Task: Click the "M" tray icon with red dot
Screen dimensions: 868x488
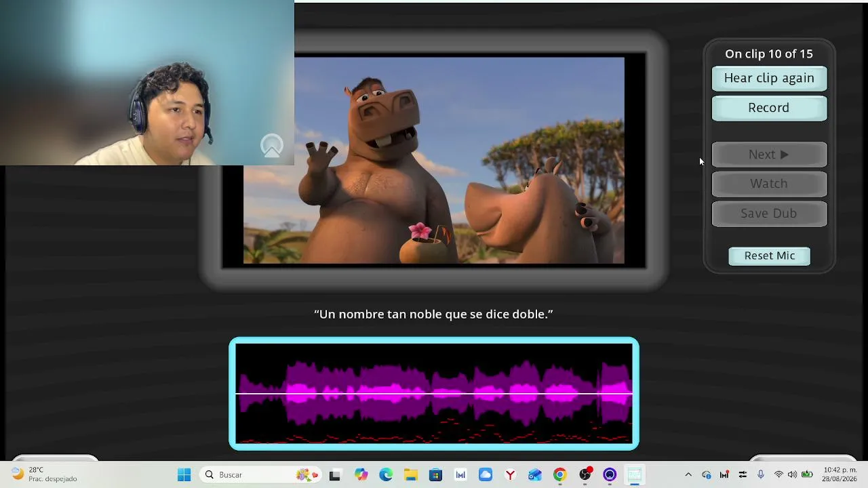Action: 724,475
